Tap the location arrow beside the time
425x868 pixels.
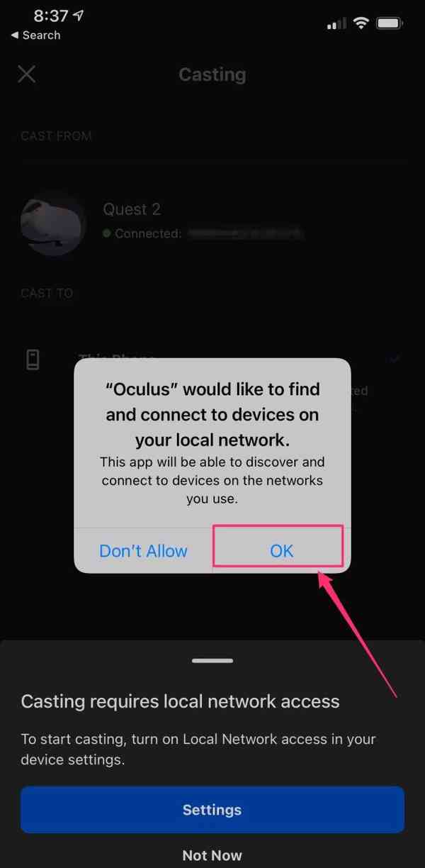[x=78, y=15]
